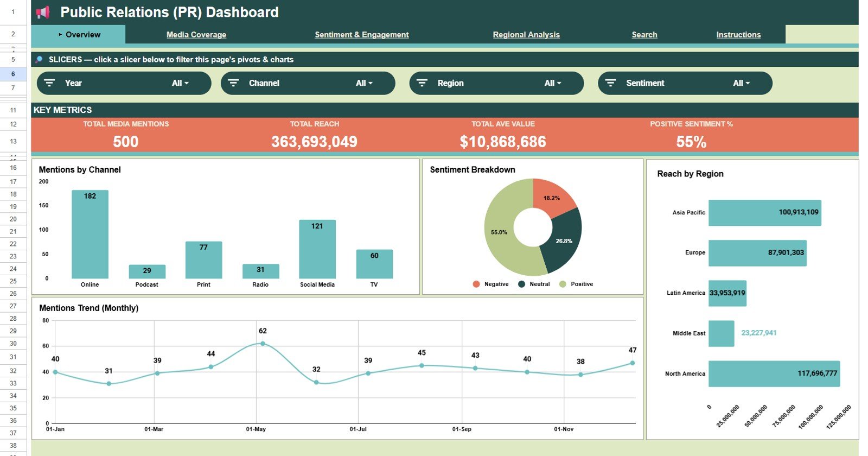Click the megaphone icon beside dashboard title

pos(43,12)
